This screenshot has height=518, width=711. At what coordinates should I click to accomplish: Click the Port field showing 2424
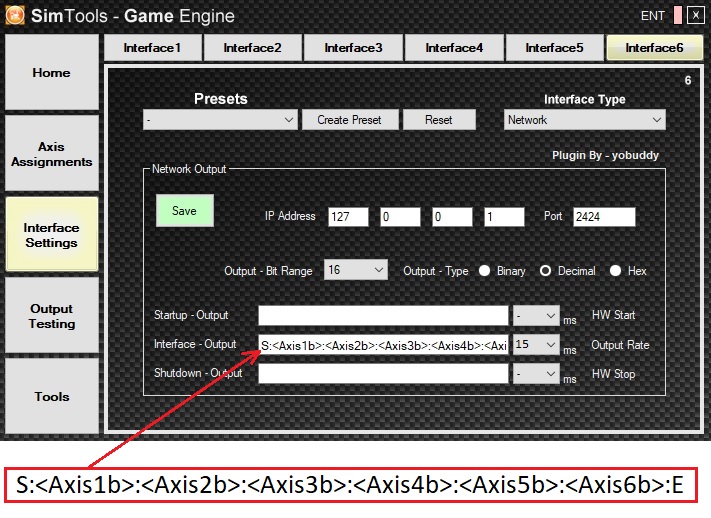pyautogui.click(x=604, y=217)
